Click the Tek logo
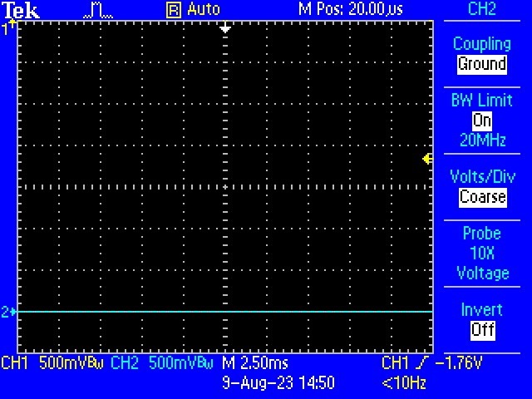Image resolution: width=532 pixels, height=399 pixels. tap(21, 10)
